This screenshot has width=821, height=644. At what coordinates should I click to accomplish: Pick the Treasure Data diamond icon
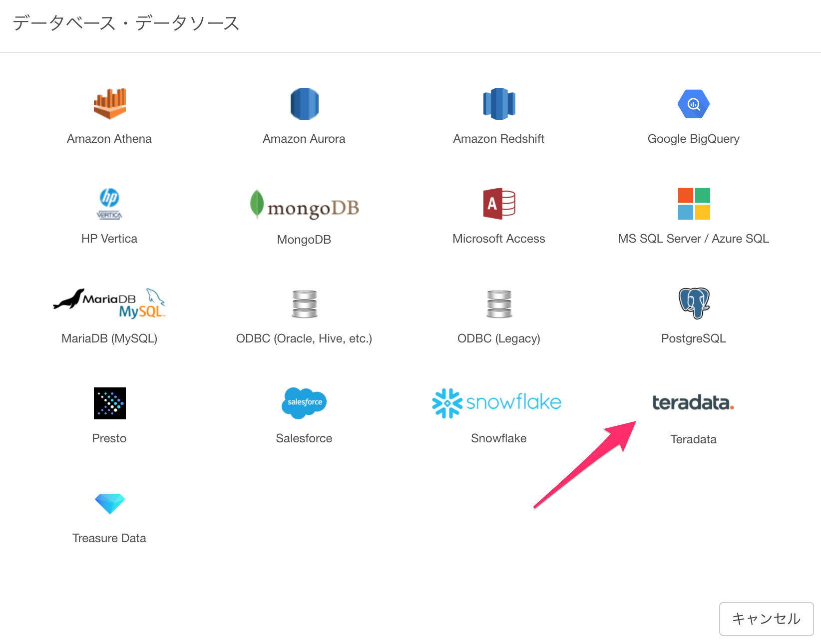109,504
